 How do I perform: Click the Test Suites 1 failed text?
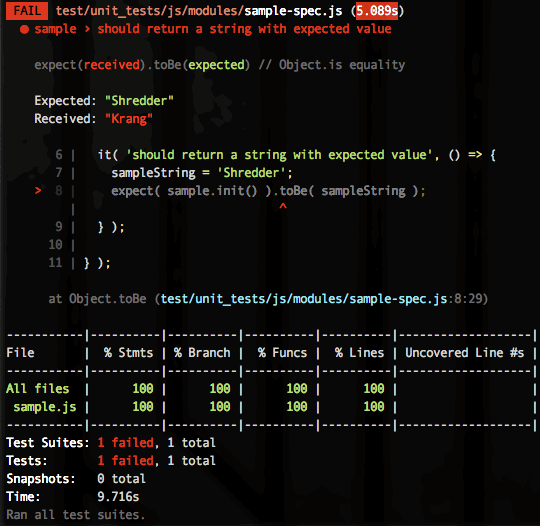(x=125, y=443)
